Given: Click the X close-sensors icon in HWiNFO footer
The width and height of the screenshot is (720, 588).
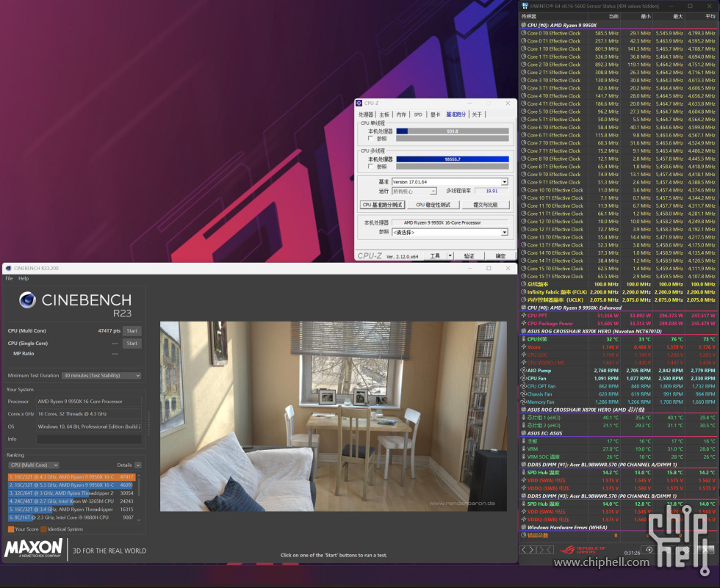Looking at the screenshot, I should pos(705,550).
